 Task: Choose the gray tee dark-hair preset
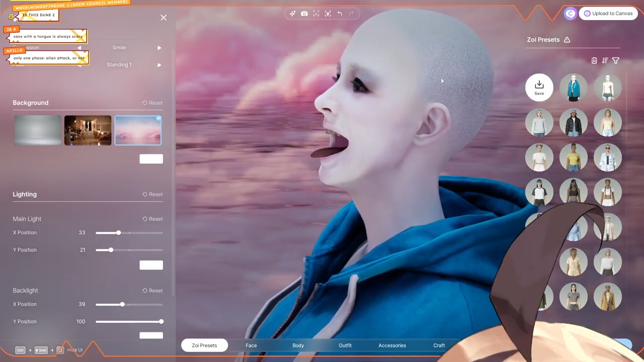574,297
